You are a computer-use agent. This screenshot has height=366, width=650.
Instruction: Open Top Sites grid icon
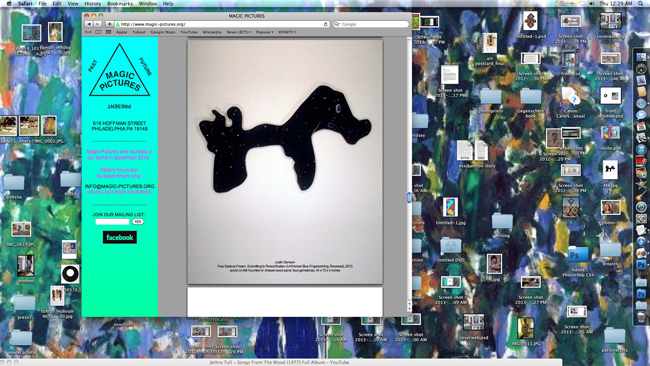pyautogui.click(x=108, y=32)
